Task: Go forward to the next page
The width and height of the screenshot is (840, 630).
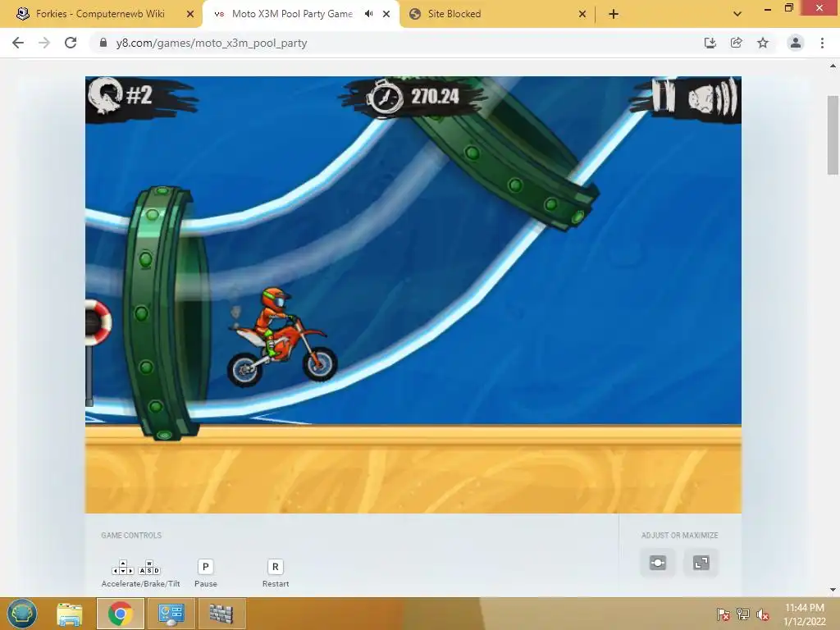Action: [44, 43]
